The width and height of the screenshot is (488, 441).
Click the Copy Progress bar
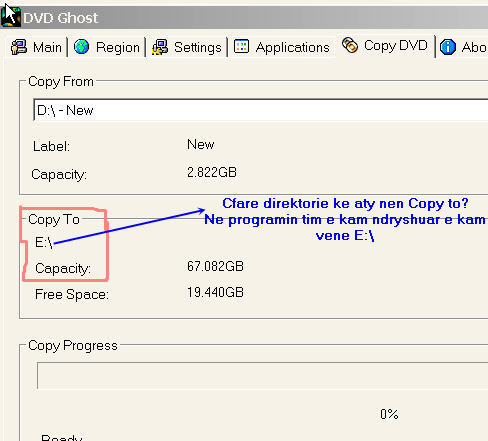coord(262,375)
